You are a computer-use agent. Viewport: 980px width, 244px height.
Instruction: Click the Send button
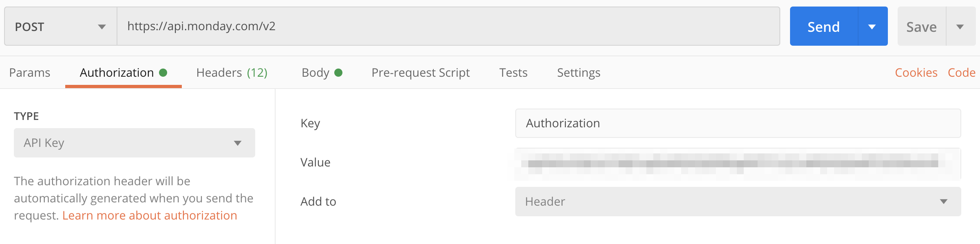pyautogui.click(x=823, y=26)
